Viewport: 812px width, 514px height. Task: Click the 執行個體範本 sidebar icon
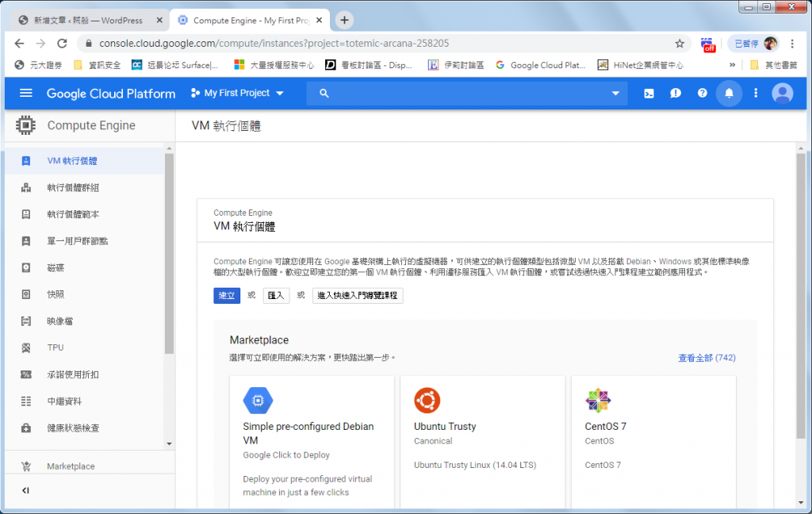click(x=26, y=214)
